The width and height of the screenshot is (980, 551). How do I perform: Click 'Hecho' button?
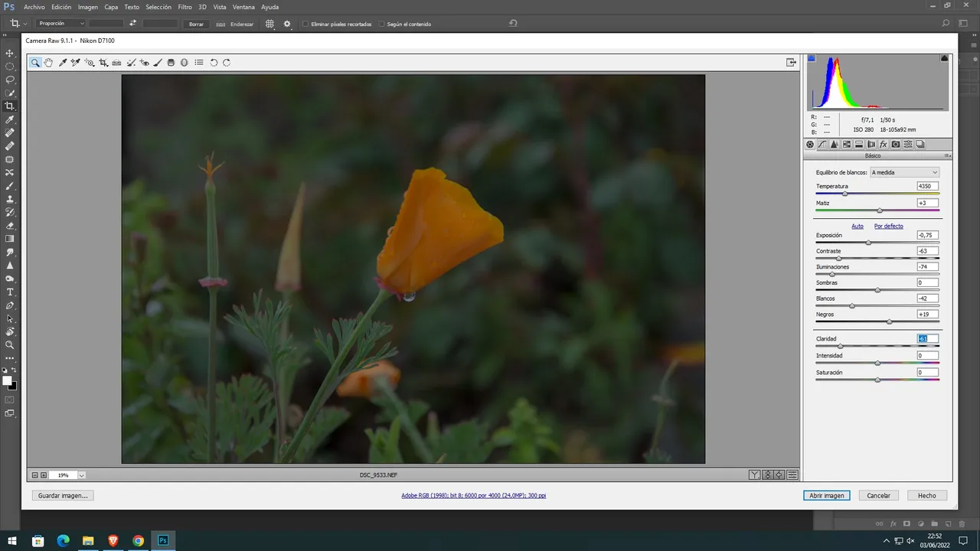point(927,495)
